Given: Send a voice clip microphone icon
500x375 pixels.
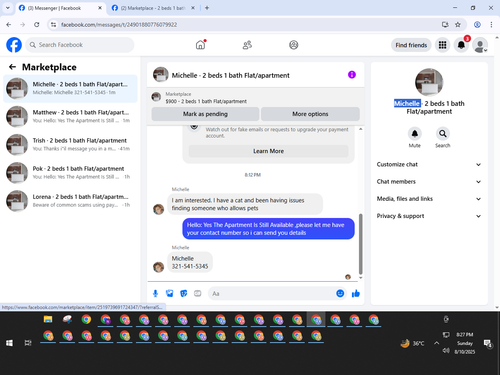Looking at the screenshot, I should 155,293.
